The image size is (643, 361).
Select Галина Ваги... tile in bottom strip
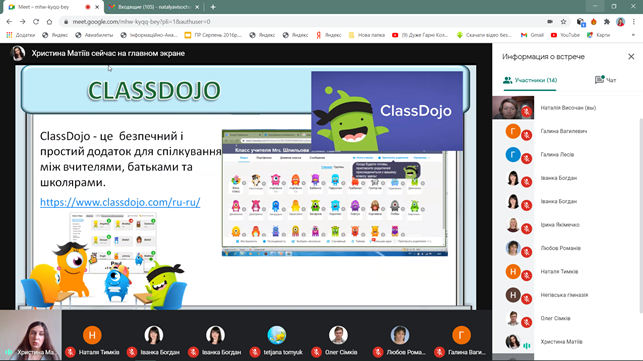461,336
